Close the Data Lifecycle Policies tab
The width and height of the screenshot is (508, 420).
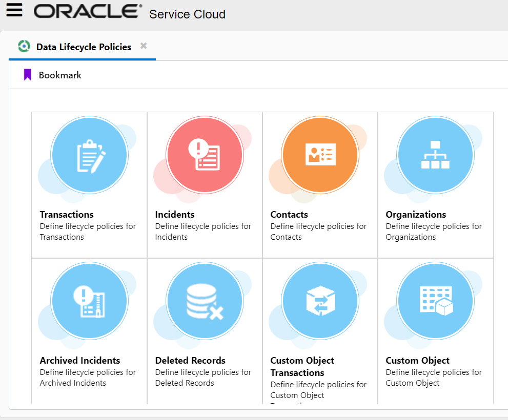click(144, 46)
